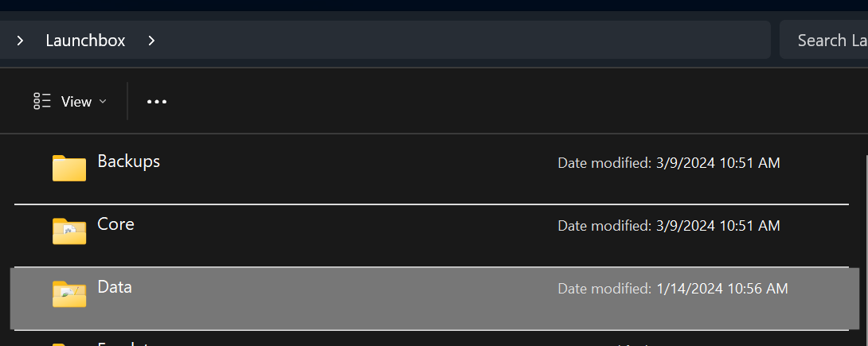Click the View layout icon
Viewport: 868px width, 346px height.
[x=42, y=101]
